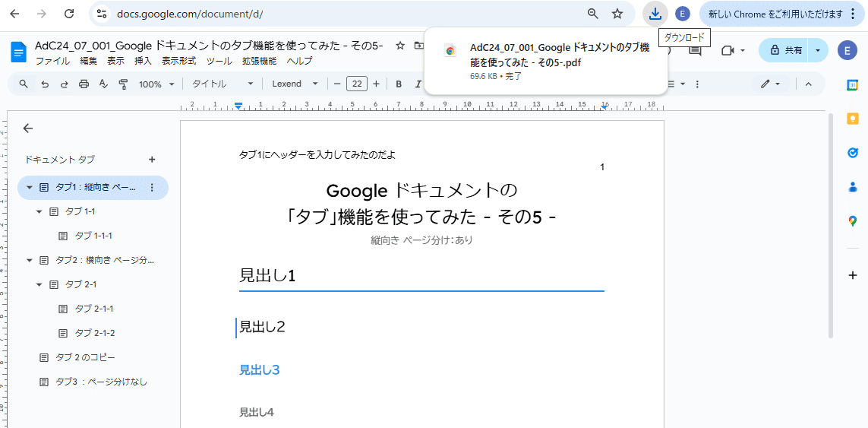
Task: Open Google Keep side panel
Action: 853,119
